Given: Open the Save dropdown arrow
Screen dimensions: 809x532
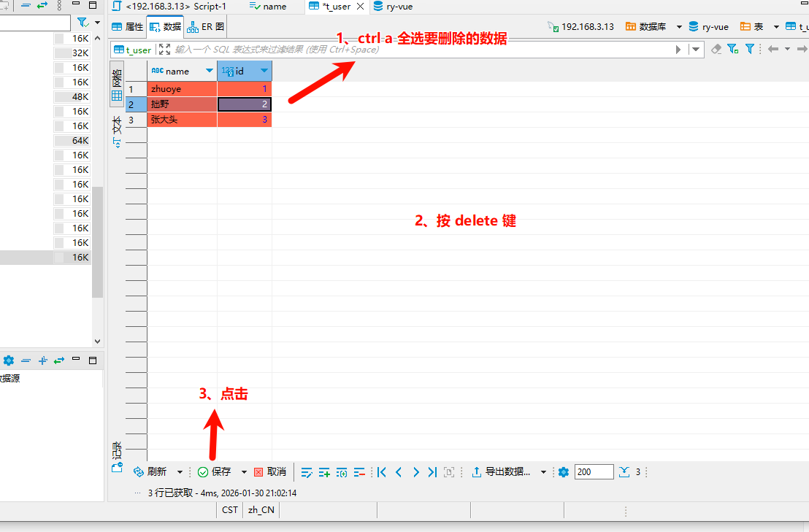Looking at the screenshot, I should point(244,472).
